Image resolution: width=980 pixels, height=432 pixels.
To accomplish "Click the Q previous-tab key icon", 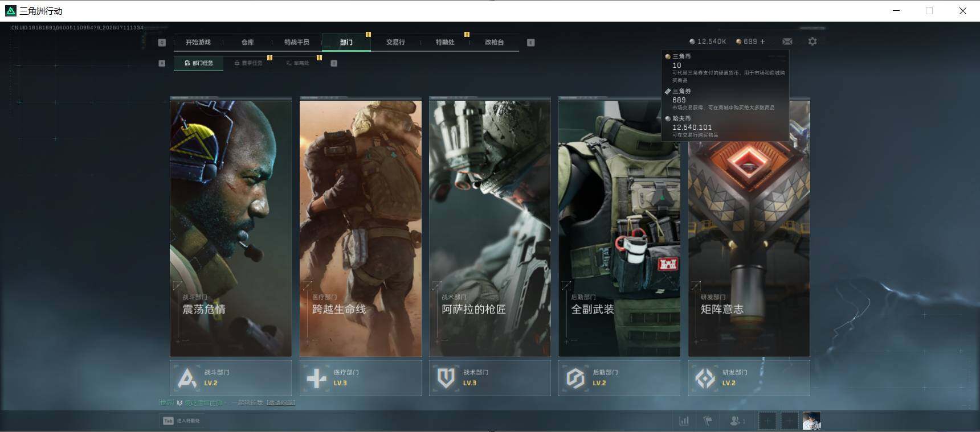I will pyautogui.click(x=162, y=43).
